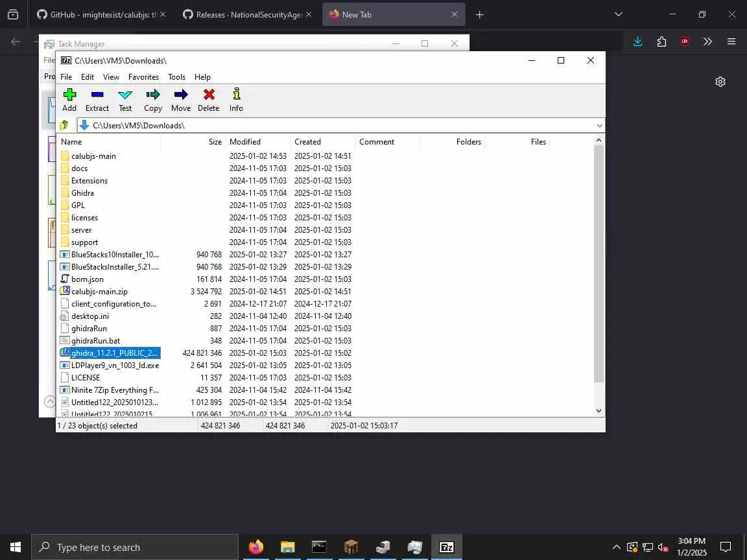The height and width of the screenshot is (560, 747).
Task: Click the Move toolbar button
Action: [181, 100]
